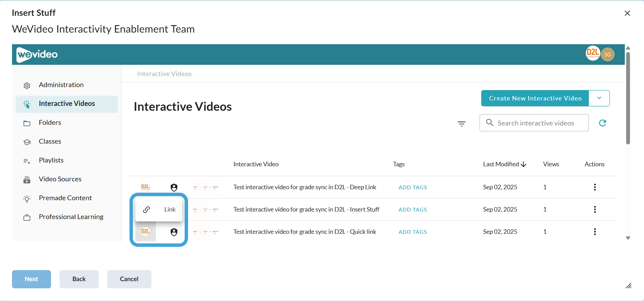Click the SG user avatar

click(x=608, y=55)
